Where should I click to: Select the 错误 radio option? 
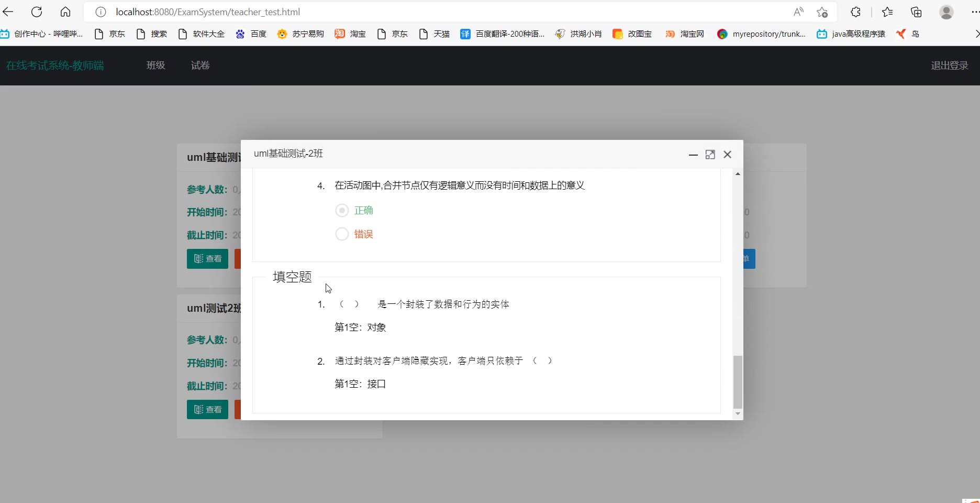[342, 234]
